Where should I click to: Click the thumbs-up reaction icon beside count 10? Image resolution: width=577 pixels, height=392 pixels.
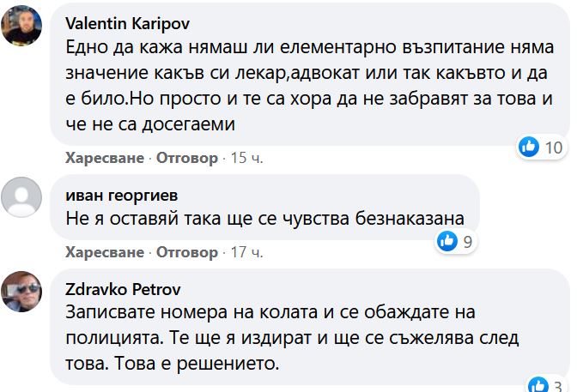click(x=529, y=147)
